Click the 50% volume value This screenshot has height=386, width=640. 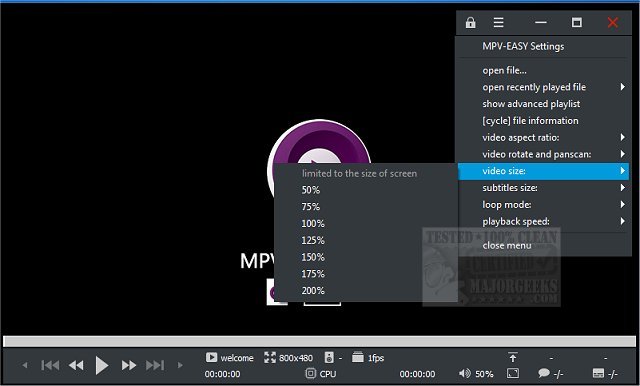484,374
